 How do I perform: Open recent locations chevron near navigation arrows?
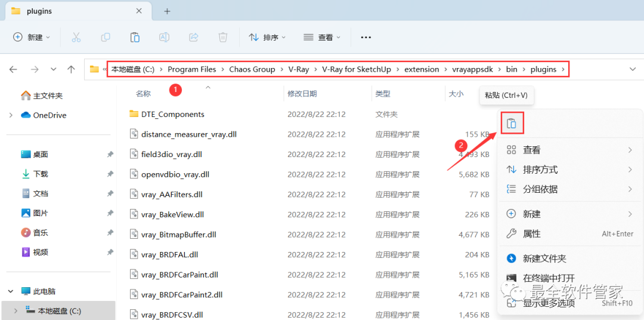pos(54,69)
